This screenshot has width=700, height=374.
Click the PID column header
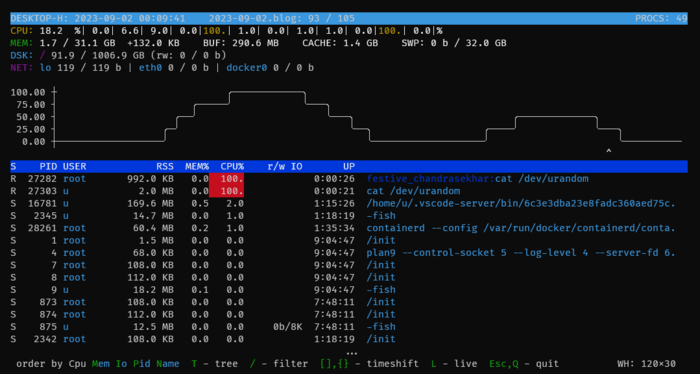48,166
